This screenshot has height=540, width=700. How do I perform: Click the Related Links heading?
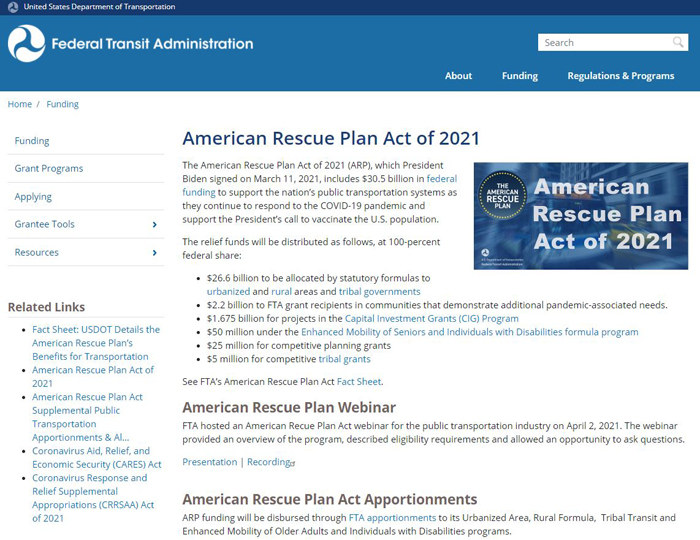(x=46, y=307)
